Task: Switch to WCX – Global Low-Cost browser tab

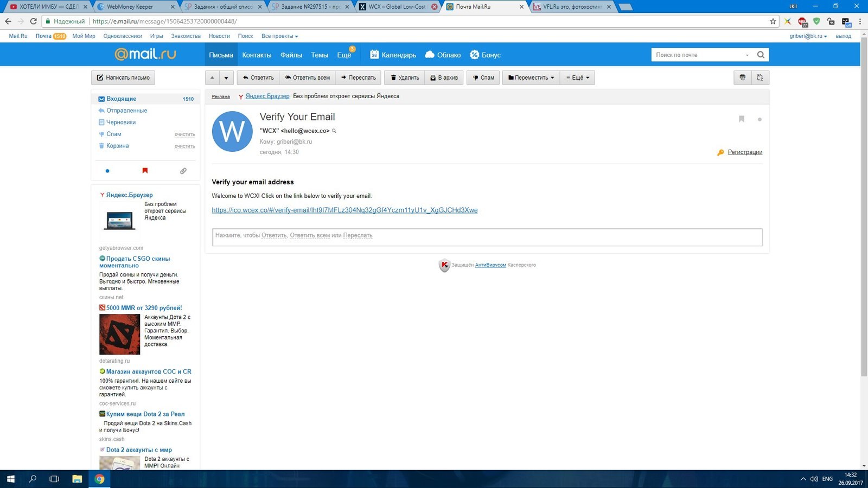Action: [x=398, y=7]
